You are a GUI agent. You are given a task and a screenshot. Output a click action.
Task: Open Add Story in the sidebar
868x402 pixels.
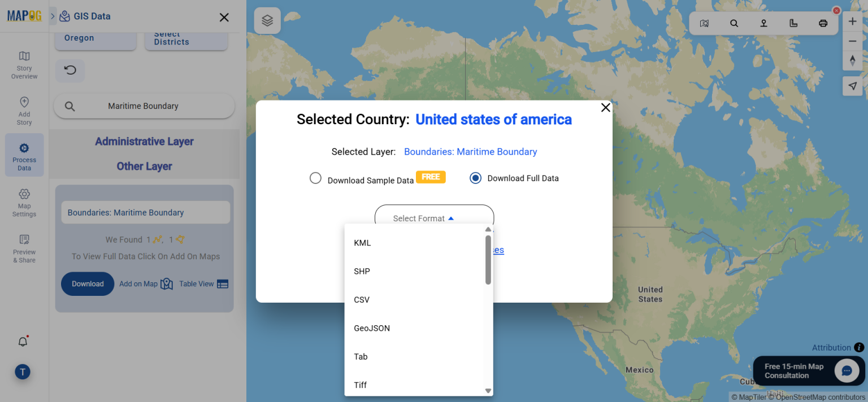tap(24, 110)
